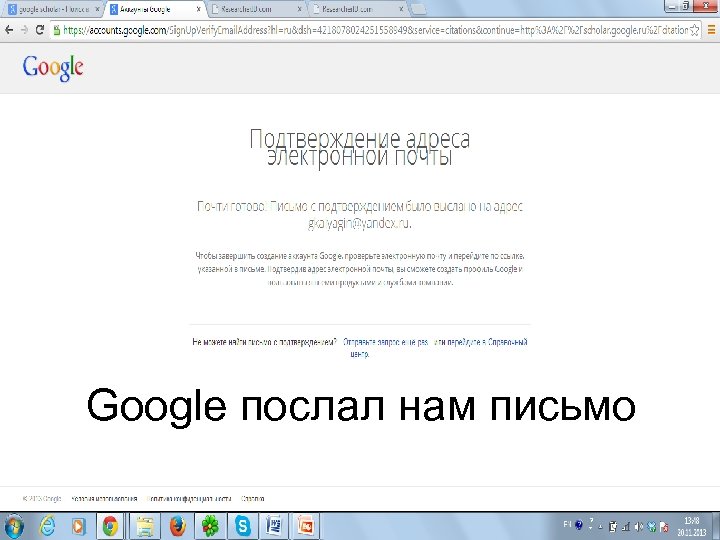Close the Google Scholar tab
Screen dimensions: 720x540
(x=97, y=9)
